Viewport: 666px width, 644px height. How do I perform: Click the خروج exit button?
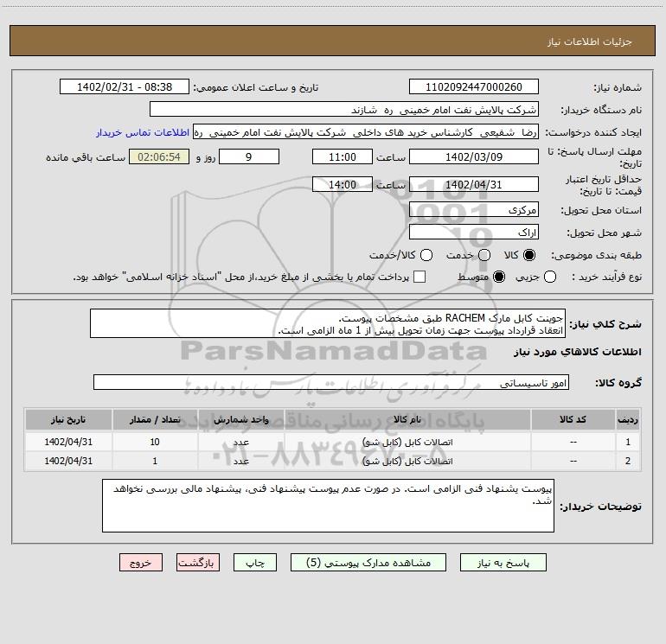point(141,563)
